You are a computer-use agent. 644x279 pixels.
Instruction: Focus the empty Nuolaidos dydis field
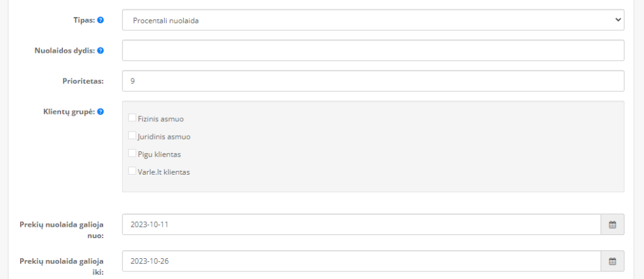tap(373, 50)
